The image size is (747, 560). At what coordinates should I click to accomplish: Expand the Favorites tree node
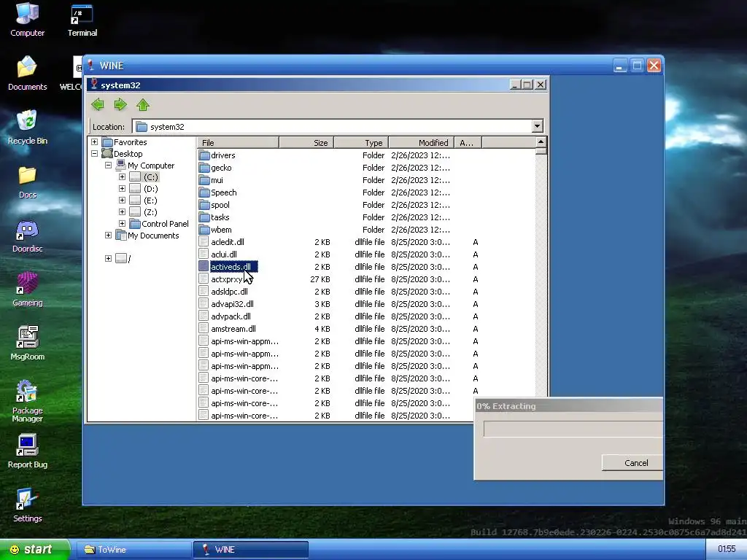tap(94, 142)
